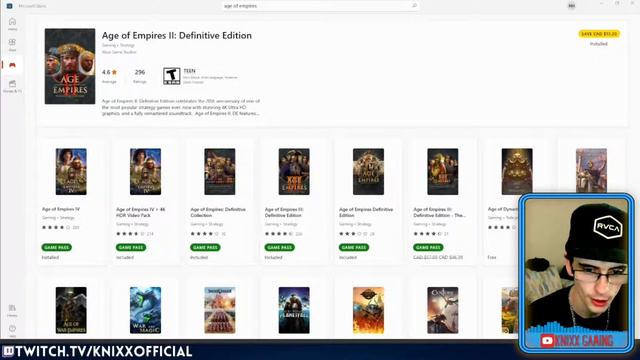
Task: Open the War and Magic cover thumbnail
Action: pos(145,310)
